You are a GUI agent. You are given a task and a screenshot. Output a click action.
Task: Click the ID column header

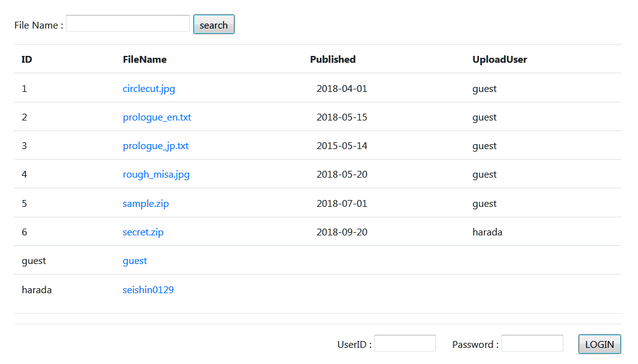click(x=27, y=60)
